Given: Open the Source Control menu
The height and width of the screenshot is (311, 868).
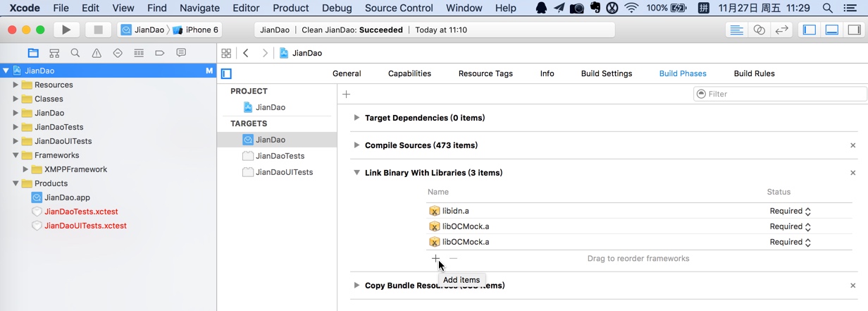Looking at the screenshot, I should click(399, 8).
